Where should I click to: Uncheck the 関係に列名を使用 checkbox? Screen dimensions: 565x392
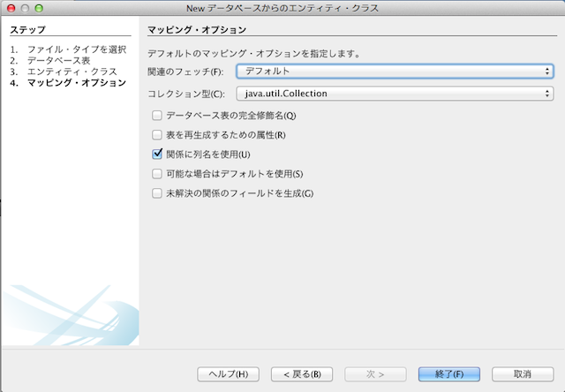pyautogui.click(x=158, y=155)
